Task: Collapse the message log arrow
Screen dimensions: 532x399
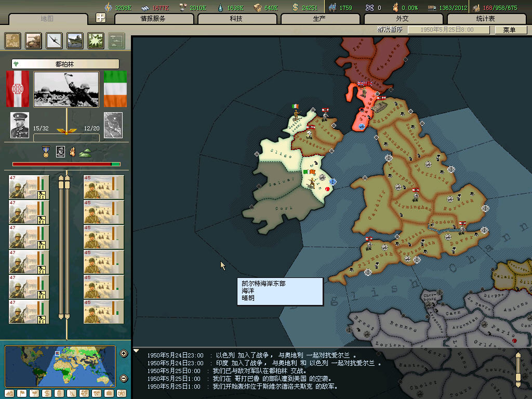Action: (x=136, y=351)
